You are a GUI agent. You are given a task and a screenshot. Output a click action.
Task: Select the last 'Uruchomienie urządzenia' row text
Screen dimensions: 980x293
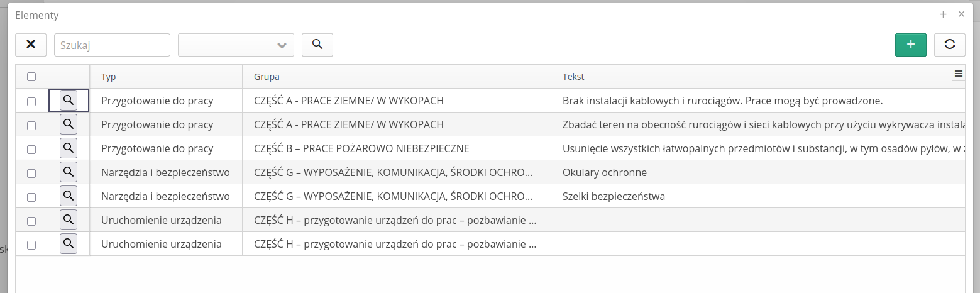pos(162,244)
